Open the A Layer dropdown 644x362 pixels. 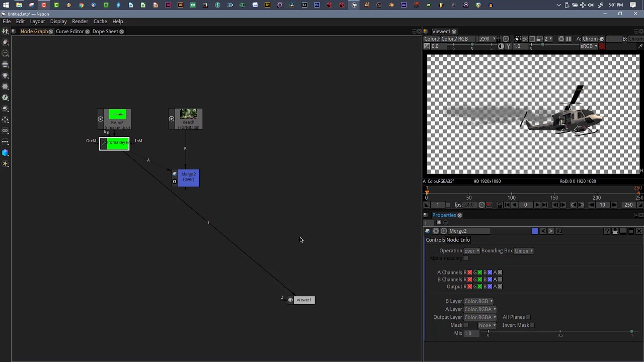(x=480, y=309)
